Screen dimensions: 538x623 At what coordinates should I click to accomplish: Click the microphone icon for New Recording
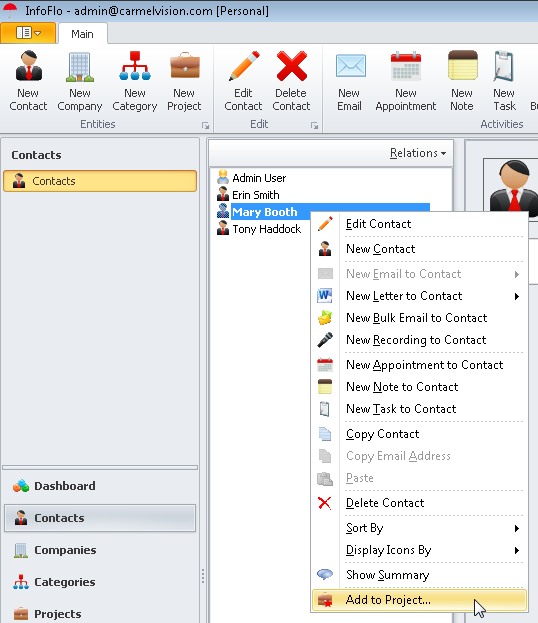pyautogui.click(x=325, y=340)
